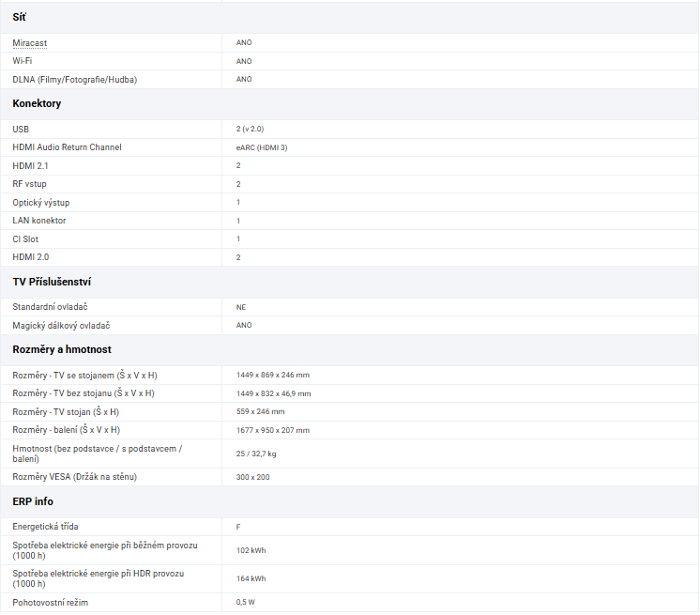Select the Magický dálkový ovladač label
This screenshot has height=615, width=700.
[x=61, y=325]
